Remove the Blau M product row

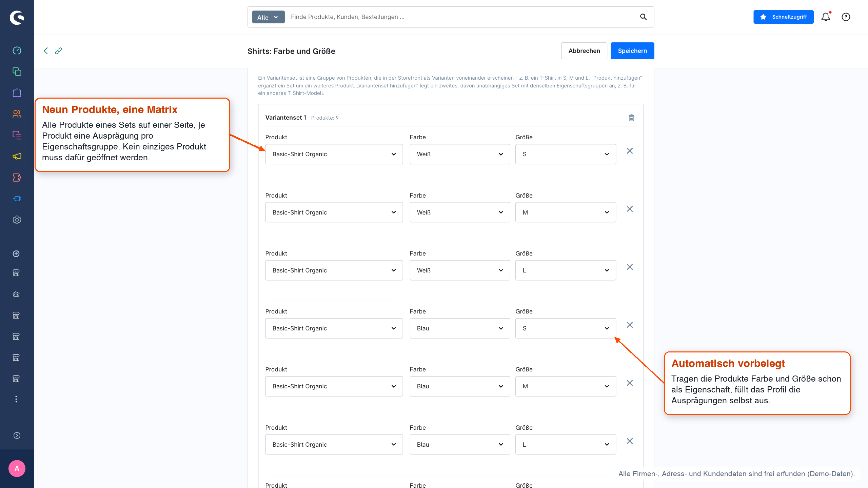(630, 383)
